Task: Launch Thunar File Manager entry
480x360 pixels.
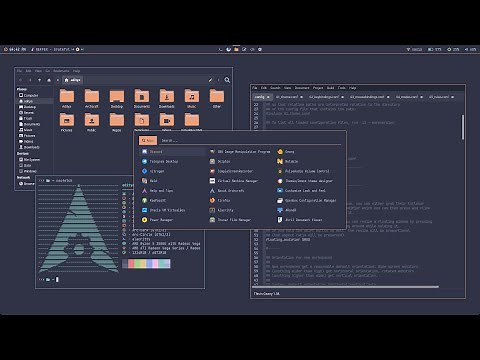Action: 240,220
